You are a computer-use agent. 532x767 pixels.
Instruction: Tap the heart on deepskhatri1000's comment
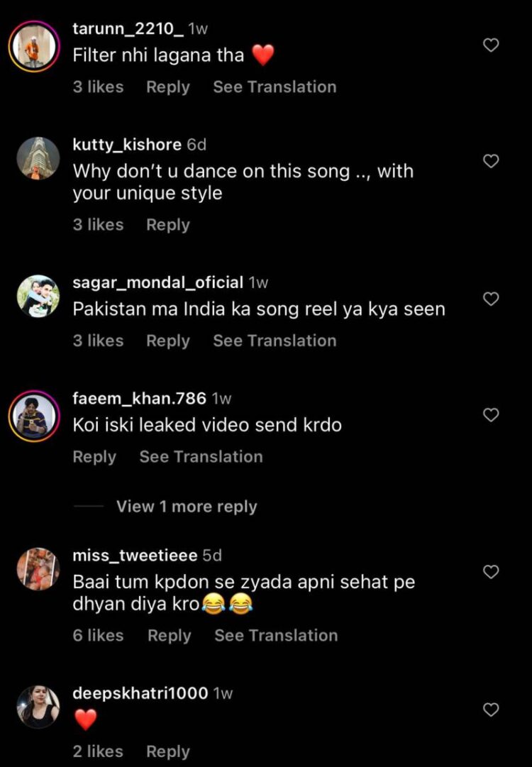[x=490, y=710]
